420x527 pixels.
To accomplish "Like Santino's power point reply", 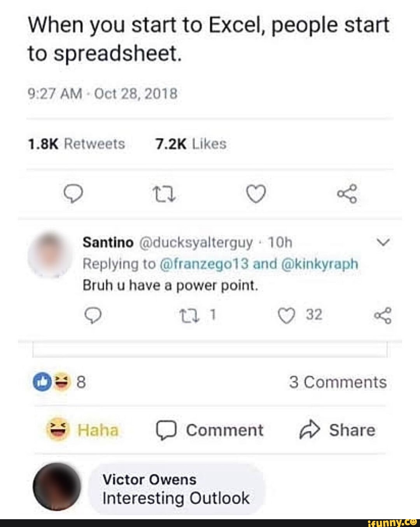I will [287, 314].
